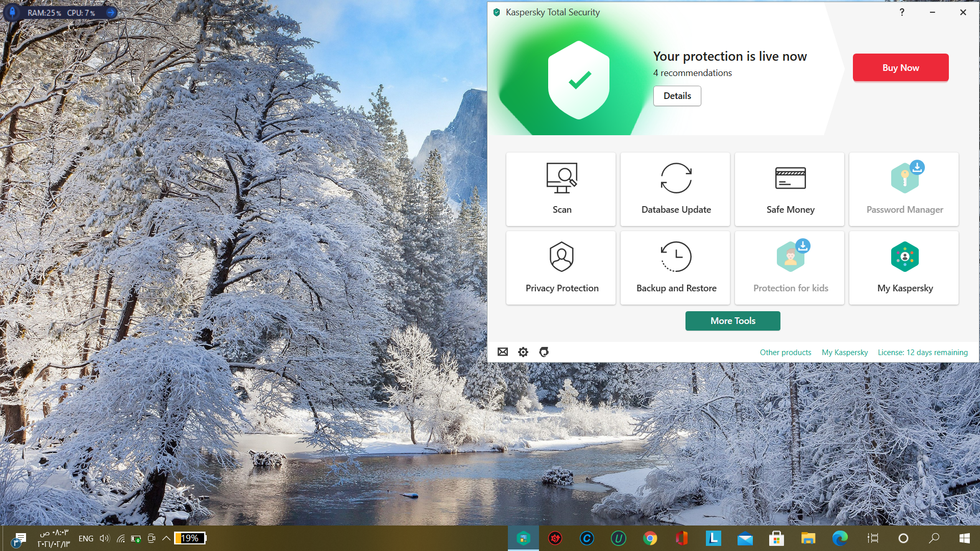Click the Meet Now camera tray icon

pos(151,538)
